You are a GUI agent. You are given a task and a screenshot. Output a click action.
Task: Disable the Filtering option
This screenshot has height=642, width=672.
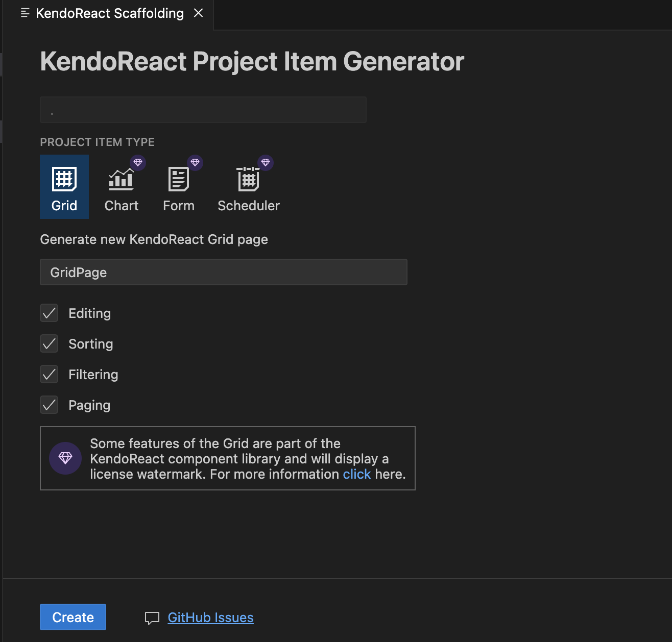(x=49, y=374)
